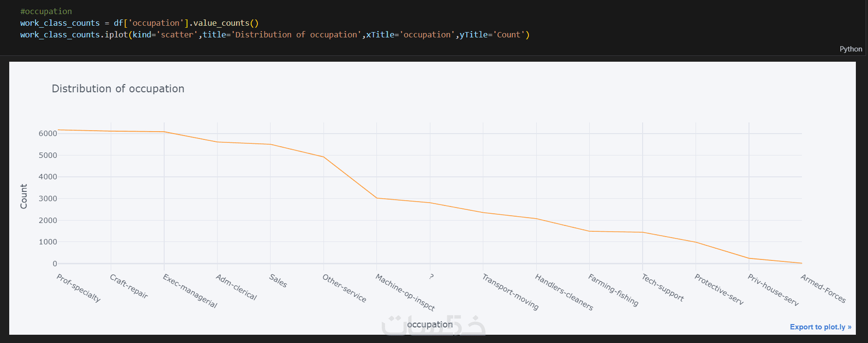Click the Transport-moving axis label
Viewport: 868px width, 343px height.
coord(510,292)
